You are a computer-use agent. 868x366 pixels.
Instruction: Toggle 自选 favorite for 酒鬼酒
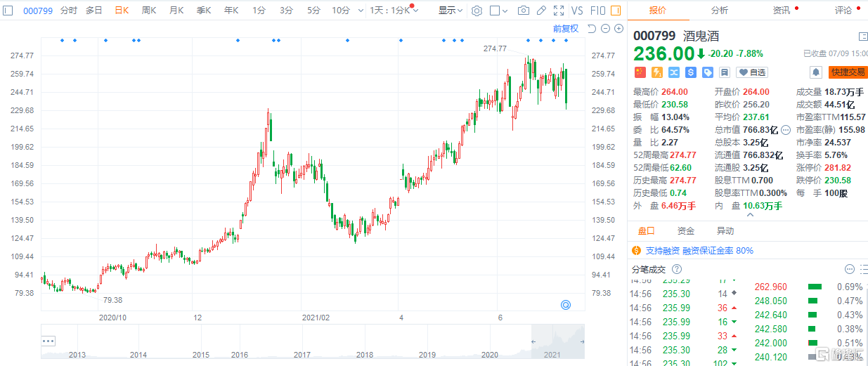(x=752, y=72)
